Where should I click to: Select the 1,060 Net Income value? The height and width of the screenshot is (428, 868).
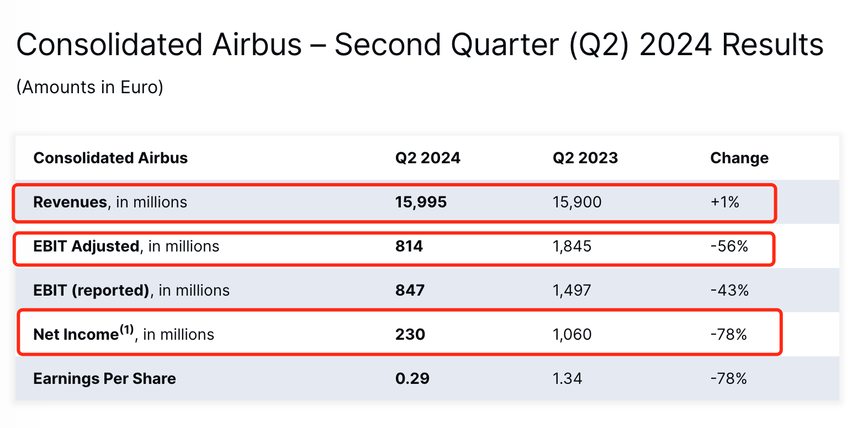click(571, 335)
